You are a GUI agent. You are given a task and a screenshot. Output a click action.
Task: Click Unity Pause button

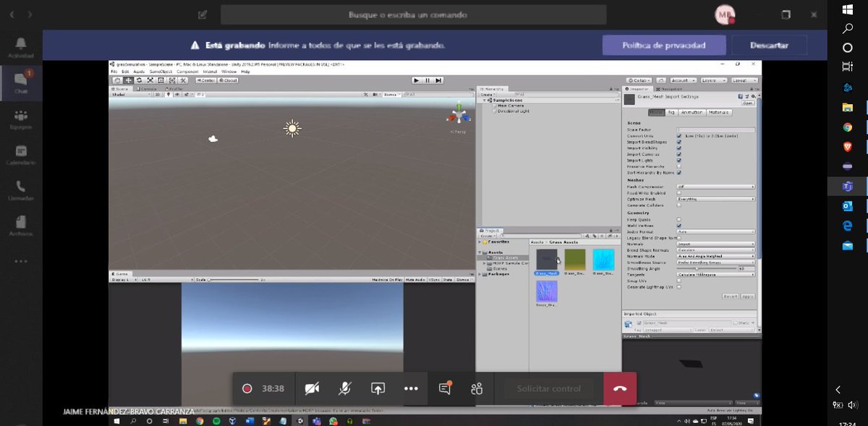427,80
